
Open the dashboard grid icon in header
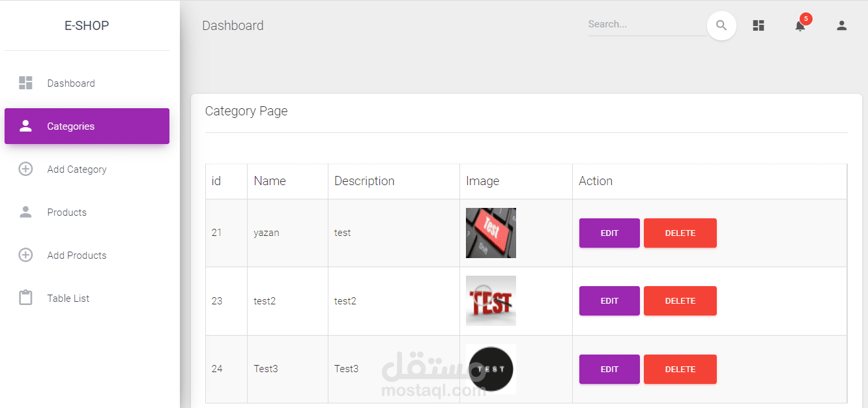(759, 26)
